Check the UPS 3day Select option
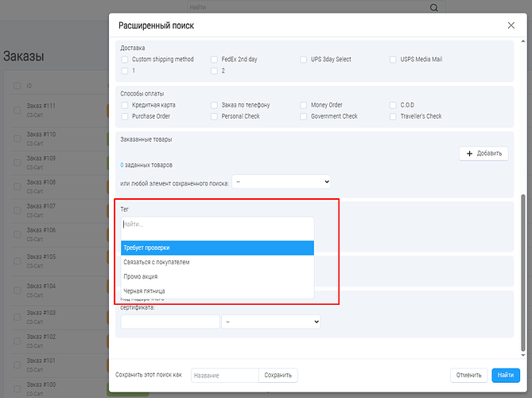The image size is (532, 398). pyautogui.click(x=305, y=60)
